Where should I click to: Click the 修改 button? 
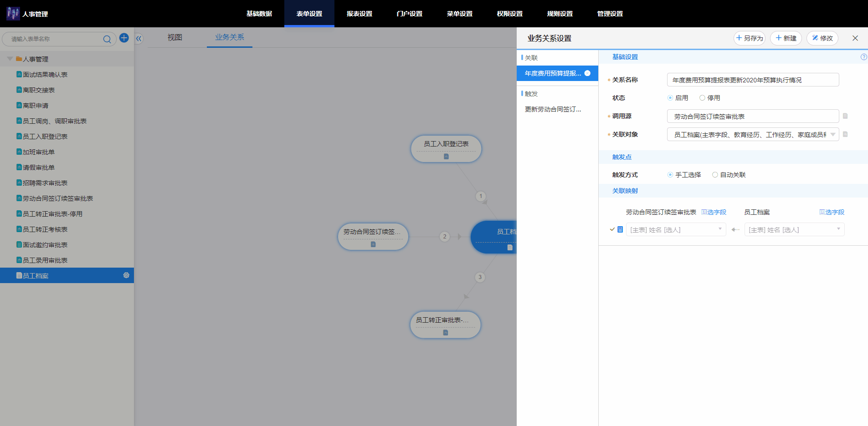point(822,38)
